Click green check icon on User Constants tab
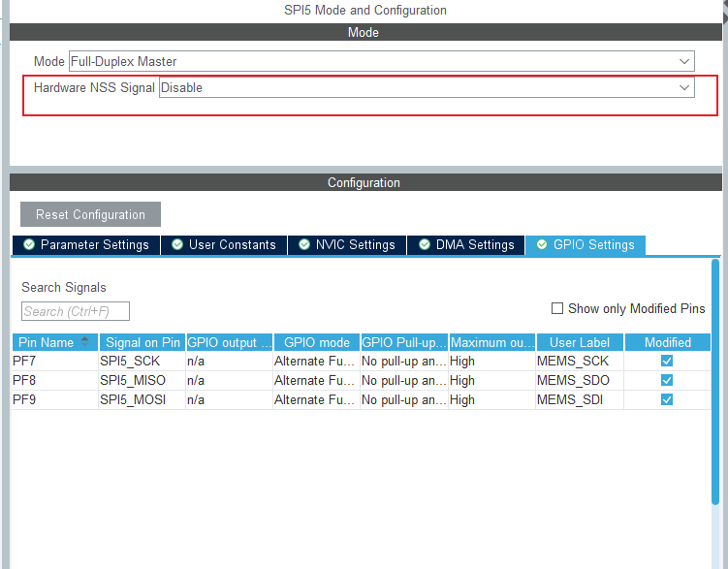The image size is (728, 569). [x=176, y=244]
